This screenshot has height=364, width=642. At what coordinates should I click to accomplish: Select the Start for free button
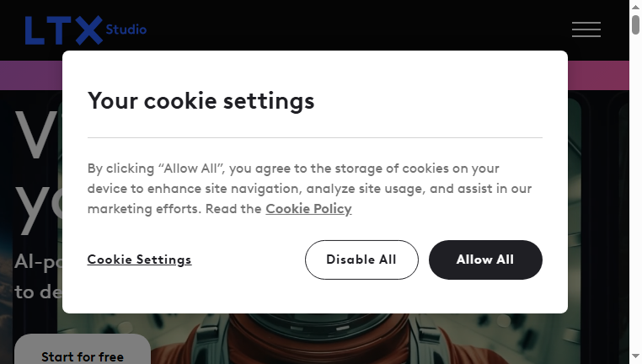[x=83, y=351]
